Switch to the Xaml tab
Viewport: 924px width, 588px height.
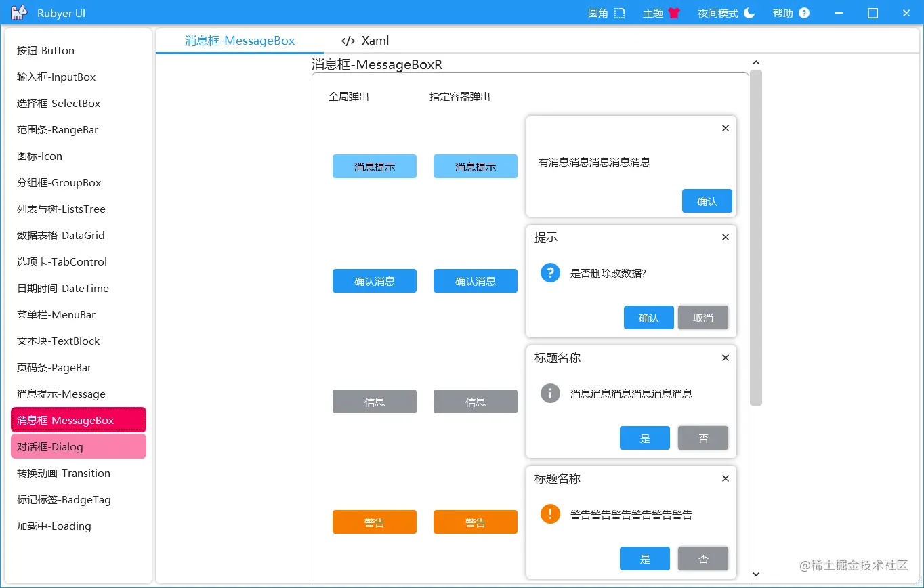[364, 41]
